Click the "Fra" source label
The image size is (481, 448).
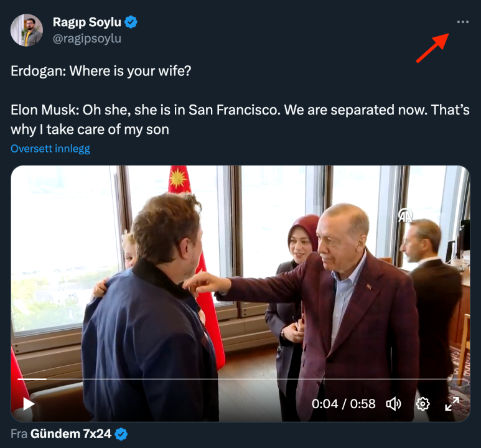click(19, 434)
